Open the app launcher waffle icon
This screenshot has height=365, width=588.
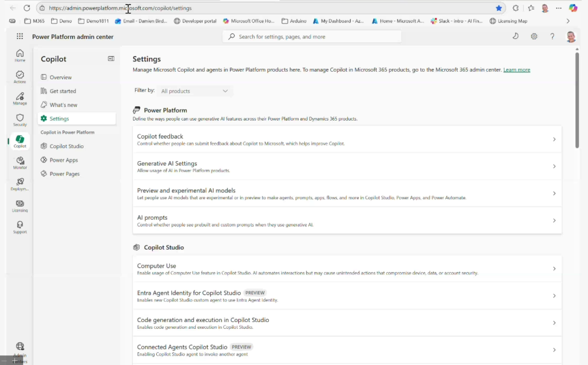tap(20, 36)
